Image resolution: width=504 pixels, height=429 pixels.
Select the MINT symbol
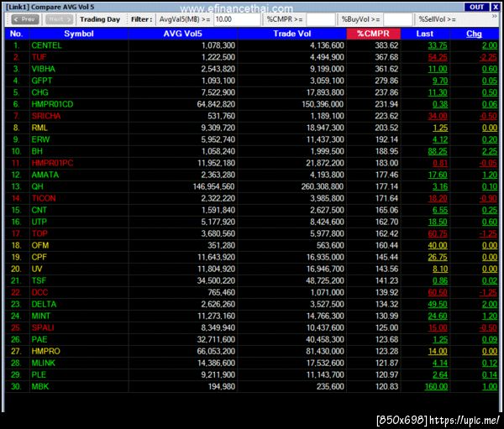[x=41, y=316]
